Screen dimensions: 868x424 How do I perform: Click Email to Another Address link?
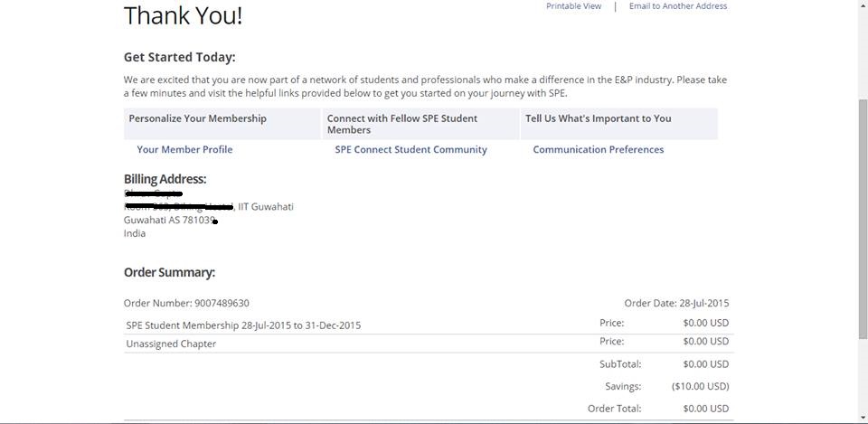[x=677, y=6]
